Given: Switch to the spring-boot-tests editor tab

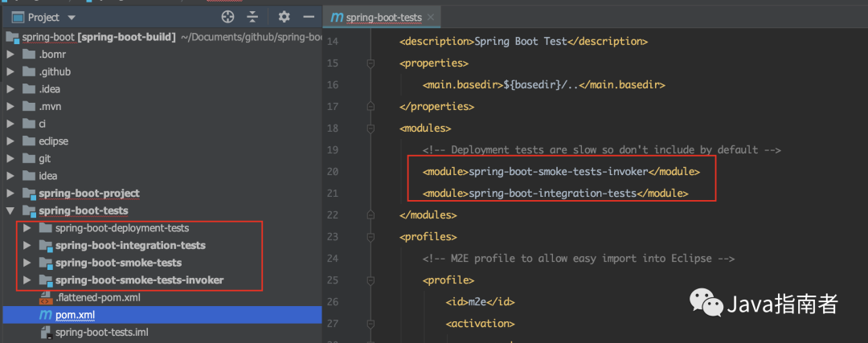Looking at the screenshot, I should click(x=380, y=18).
